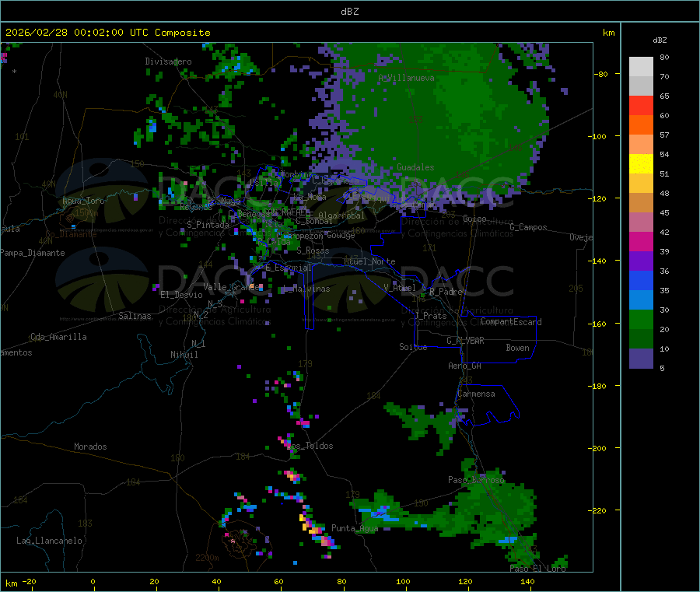Select the orange 57-60 dBZ legend swatch
This screenshot has width=700, height=592.
coord(641,125)
